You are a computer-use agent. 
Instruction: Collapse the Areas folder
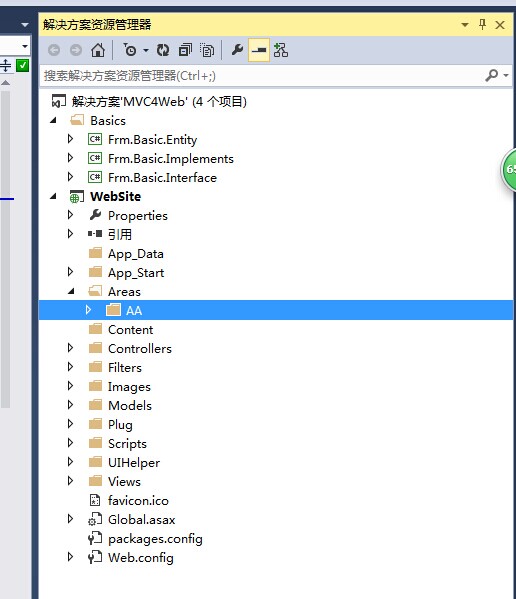click(x=71, y=291)
